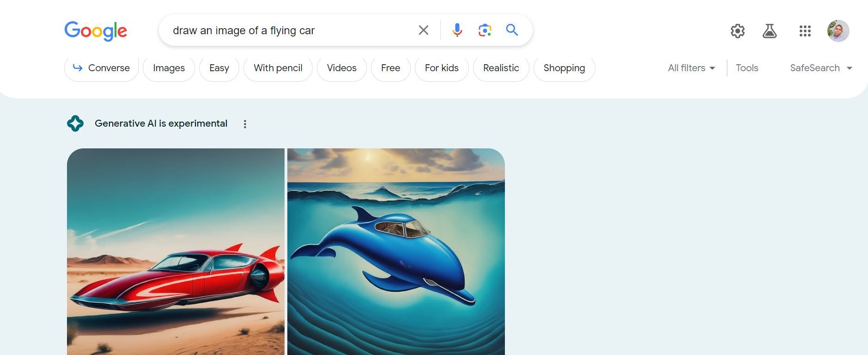This screenshot has height=355, width=868.
Task: Click the Generative AI sparkle icon
Action: [x=75, y=123]
